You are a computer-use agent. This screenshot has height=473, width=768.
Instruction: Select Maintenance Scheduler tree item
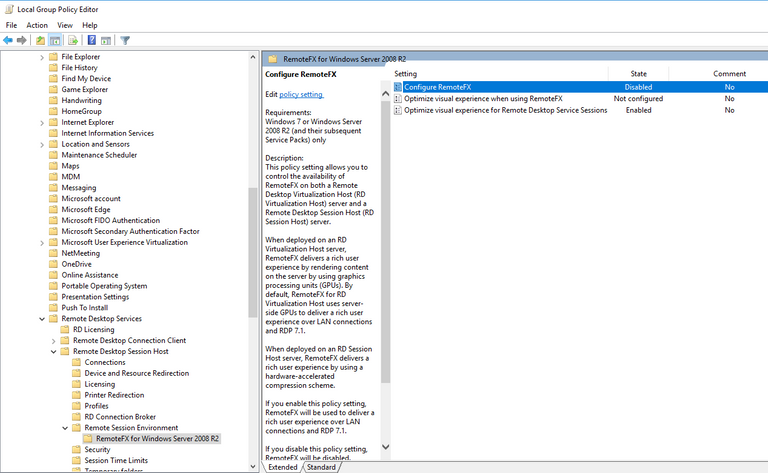click(x=99, y=155)
